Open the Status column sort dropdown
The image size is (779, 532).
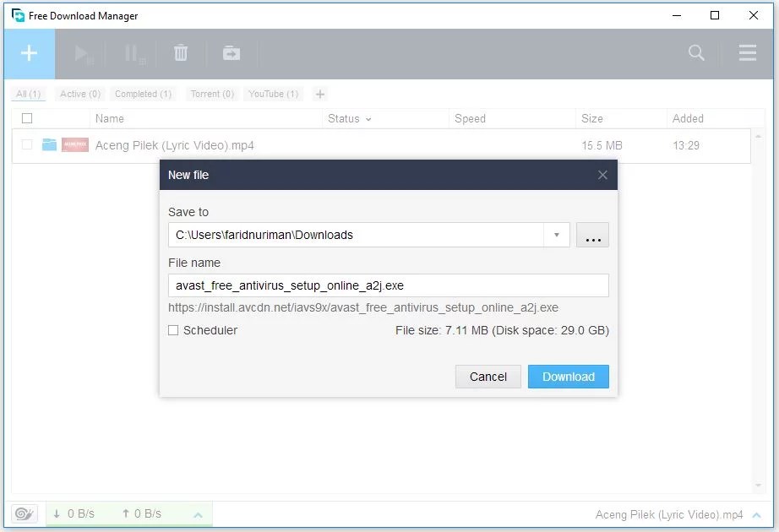tap(368, 119)
